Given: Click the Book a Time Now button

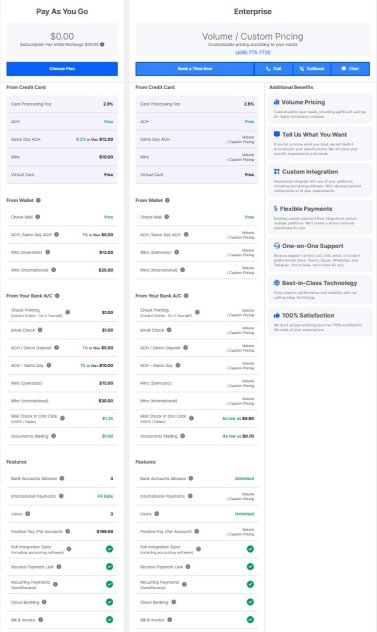Looking at the screenshot, I should [195, 69].
